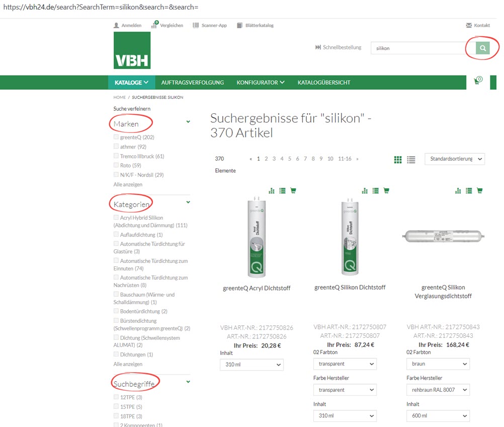Tick the 12TPE (3) search term checkbox

(x=116, y=397)
